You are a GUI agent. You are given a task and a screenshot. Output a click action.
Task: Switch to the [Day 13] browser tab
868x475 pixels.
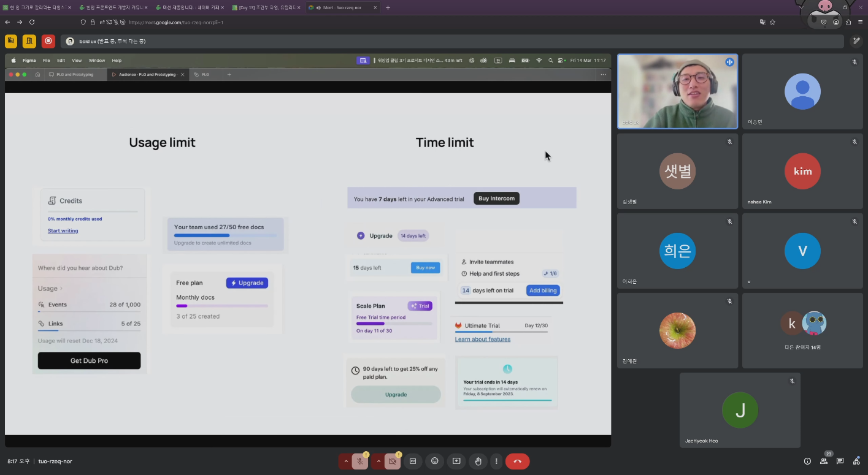click(x=266, y=7)
